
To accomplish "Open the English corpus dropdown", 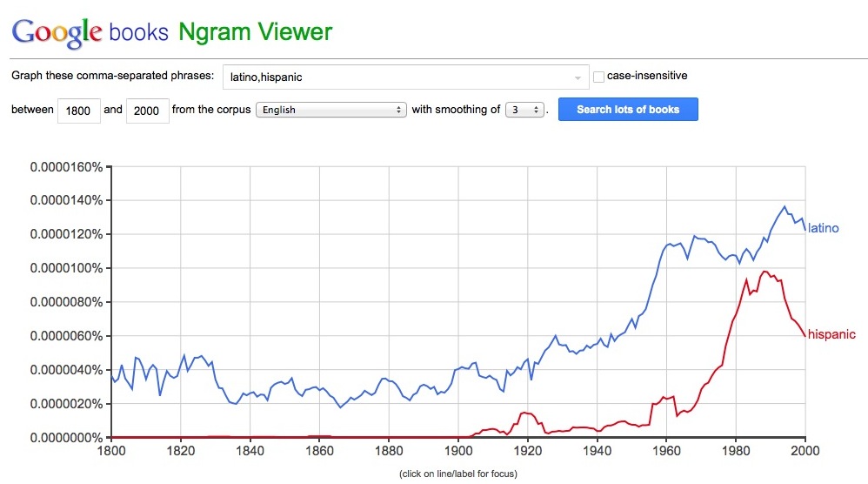I will tap(331, 110).
